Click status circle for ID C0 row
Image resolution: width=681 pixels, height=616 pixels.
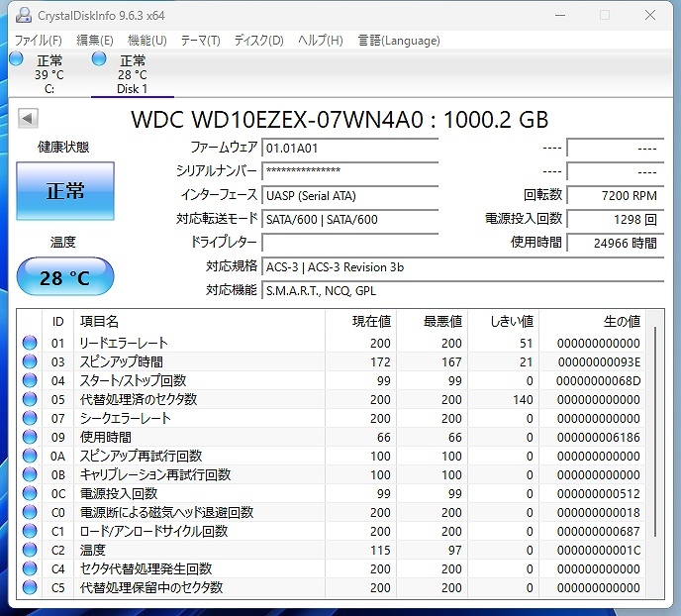(30, 512)
